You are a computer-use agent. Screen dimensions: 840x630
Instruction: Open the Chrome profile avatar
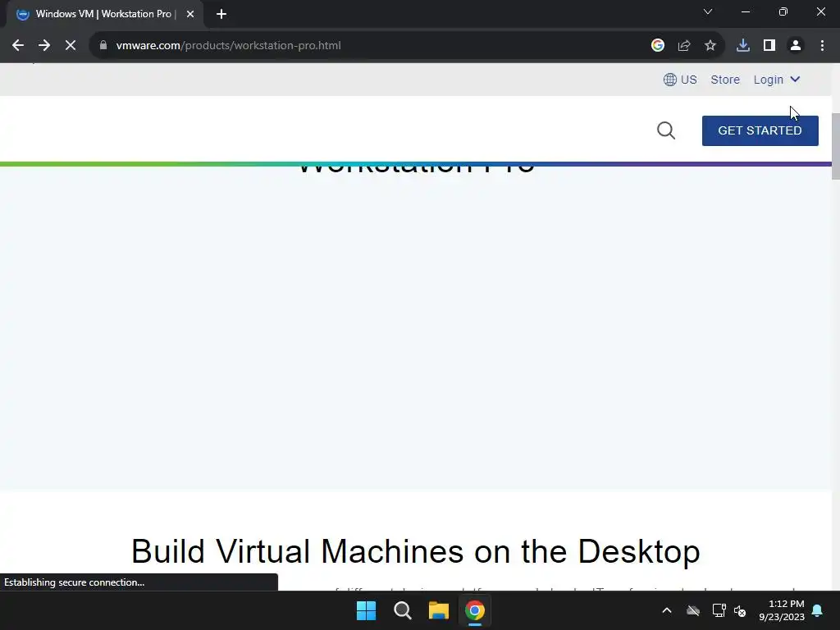click(x=796, y=46)
